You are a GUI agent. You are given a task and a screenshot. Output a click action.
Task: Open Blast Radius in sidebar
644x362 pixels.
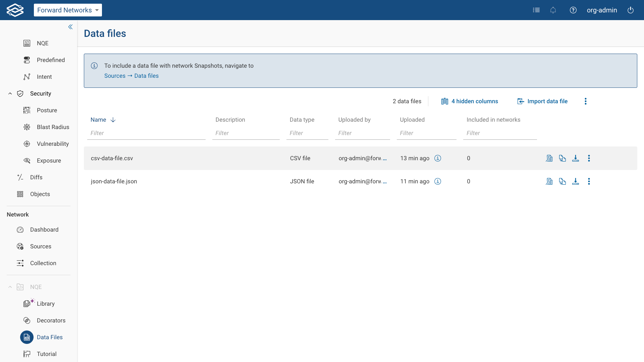point(53,127)
